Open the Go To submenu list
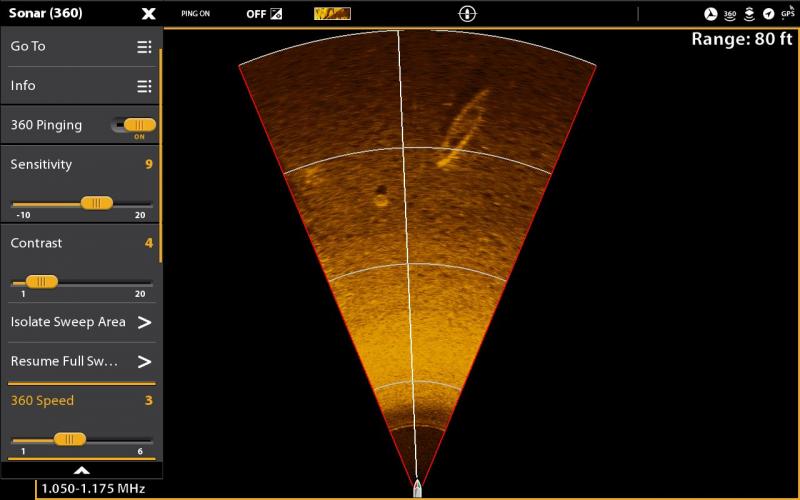 pyautogui.click(x=144, y=47)
